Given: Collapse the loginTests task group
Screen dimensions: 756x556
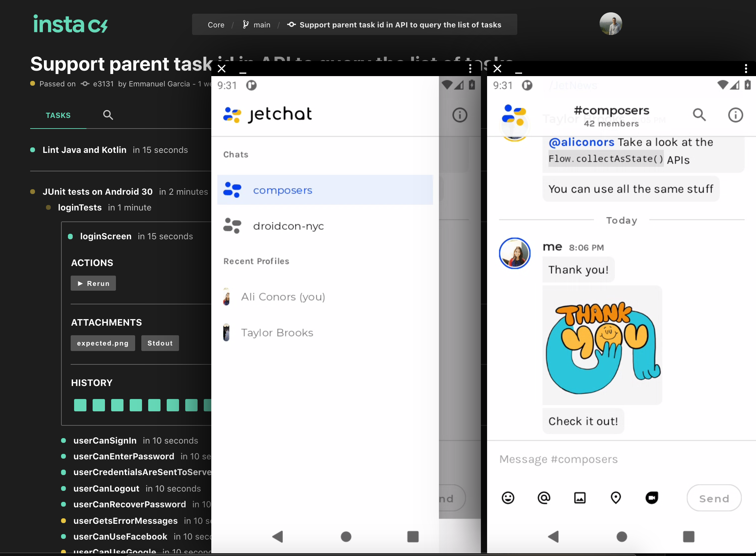Looking at the screenshot, I should pos(80,208).
